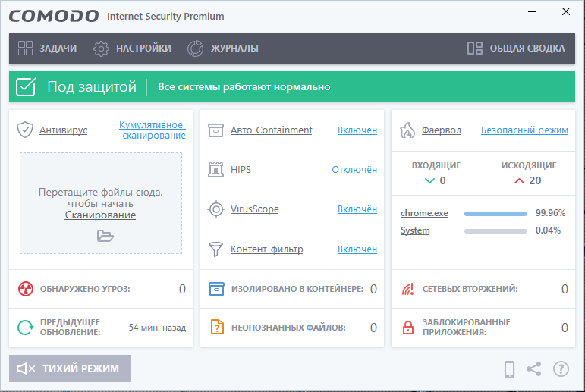Click the blue container isolation icon
The width and height of the screenshot is (585, 392).
(x=216, y=289)
